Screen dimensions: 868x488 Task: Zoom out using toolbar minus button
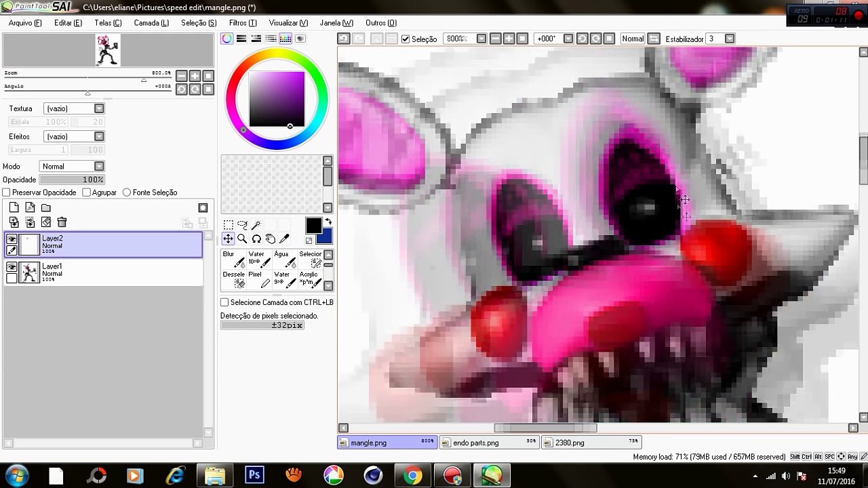click(x=496, y=39)
